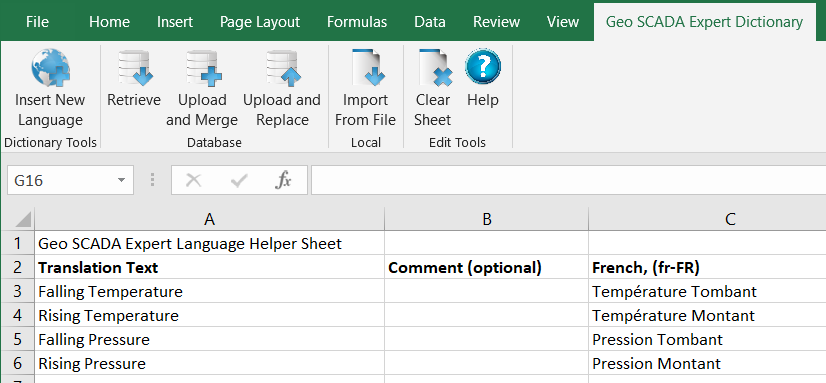Click the Retrieve database icon

(x=135, y=67)
